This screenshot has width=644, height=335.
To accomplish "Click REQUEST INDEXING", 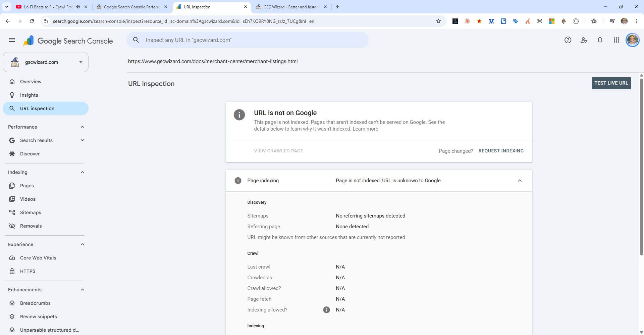I will (501, 151).
